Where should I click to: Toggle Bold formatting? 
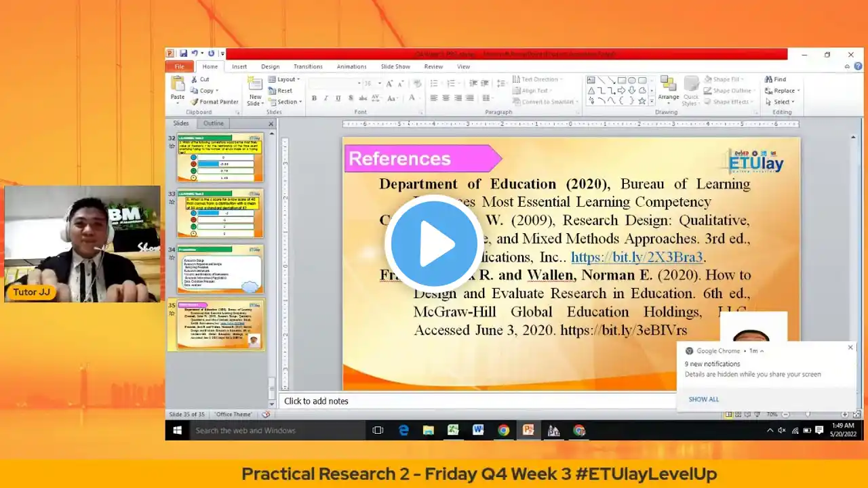[314, 98]
